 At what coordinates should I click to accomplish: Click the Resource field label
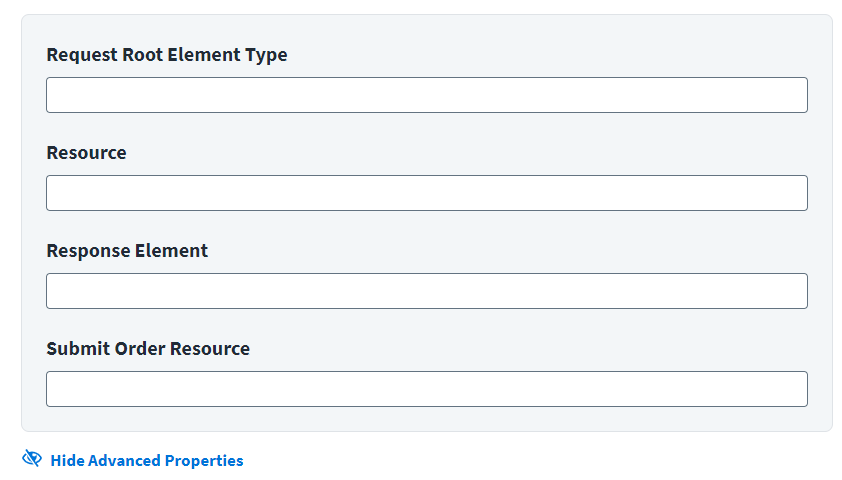pos(86,152)
